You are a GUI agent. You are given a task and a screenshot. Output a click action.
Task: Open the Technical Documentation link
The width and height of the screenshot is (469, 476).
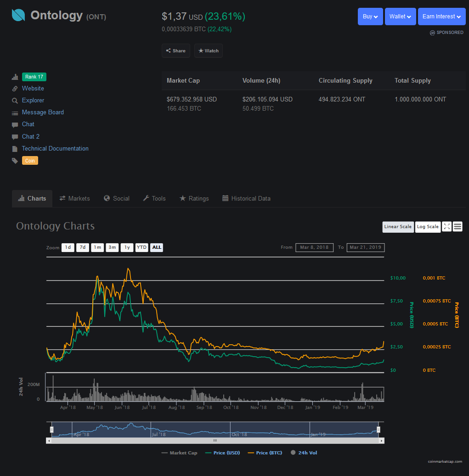click(x=55, y=148)
